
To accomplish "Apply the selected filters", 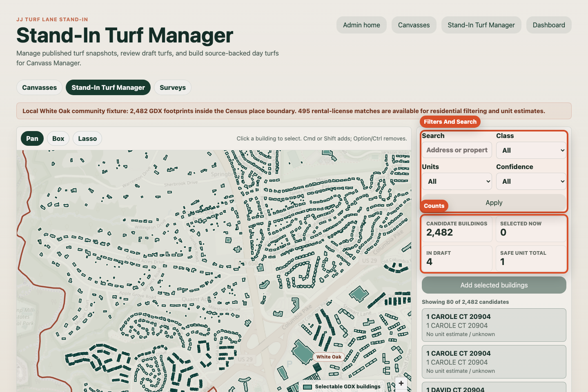I will coord(494,203).
